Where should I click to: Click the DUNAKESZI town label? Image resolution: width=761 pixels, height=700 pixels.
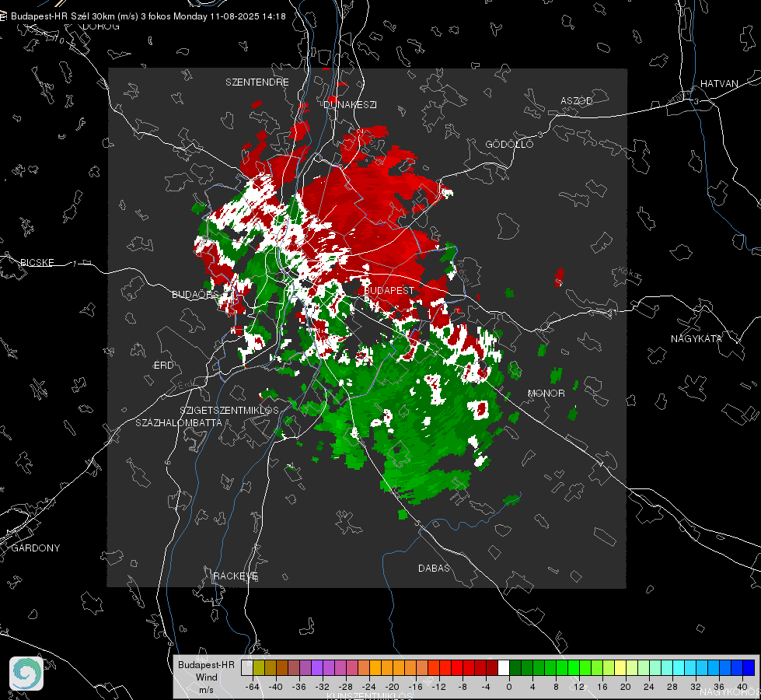pos(350,104)
